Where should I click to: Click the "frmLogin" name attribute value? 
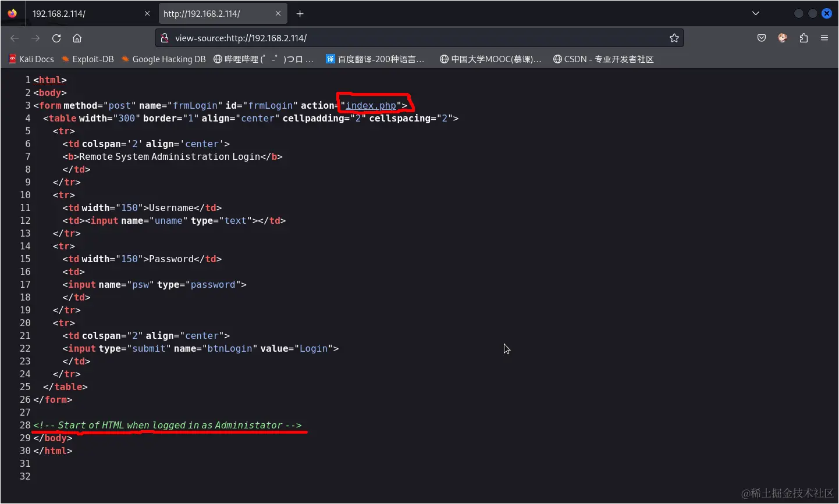click(195, 105)
